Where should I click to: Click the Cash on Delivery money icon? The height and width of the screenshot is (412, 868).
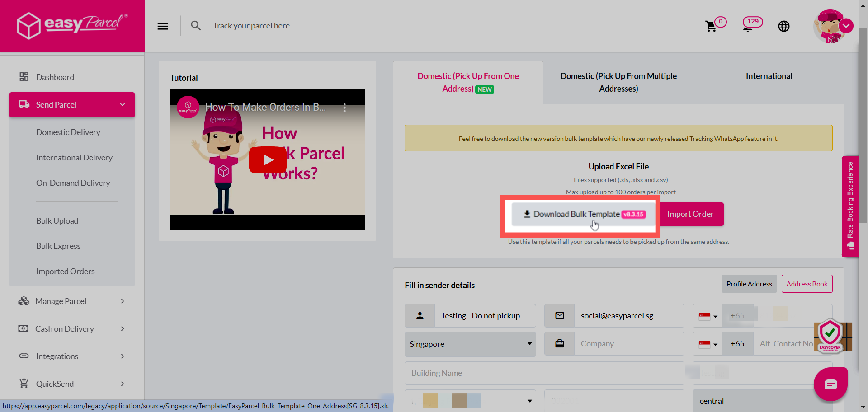coord(23,328)
